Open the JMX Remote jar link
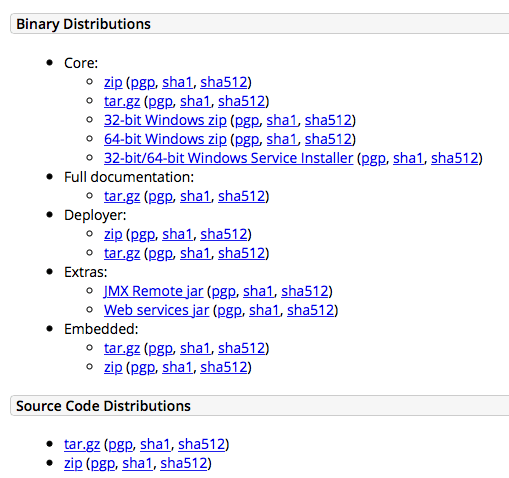This screenshot has width=509, height=478. coord(153,291)
